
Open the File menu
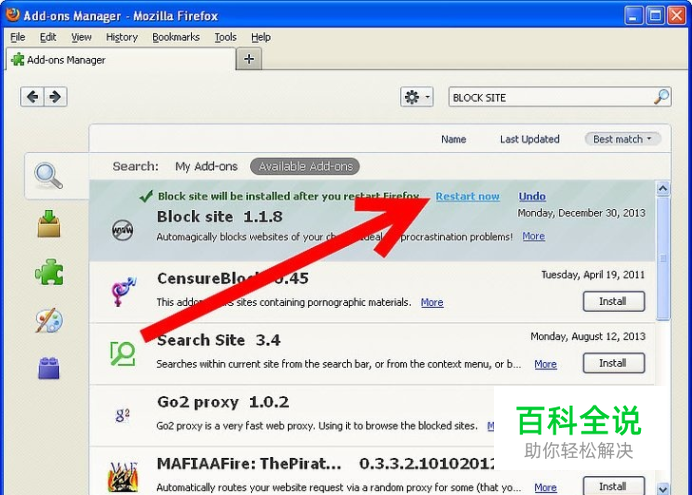pyautogui.click(x=18, y=37)
